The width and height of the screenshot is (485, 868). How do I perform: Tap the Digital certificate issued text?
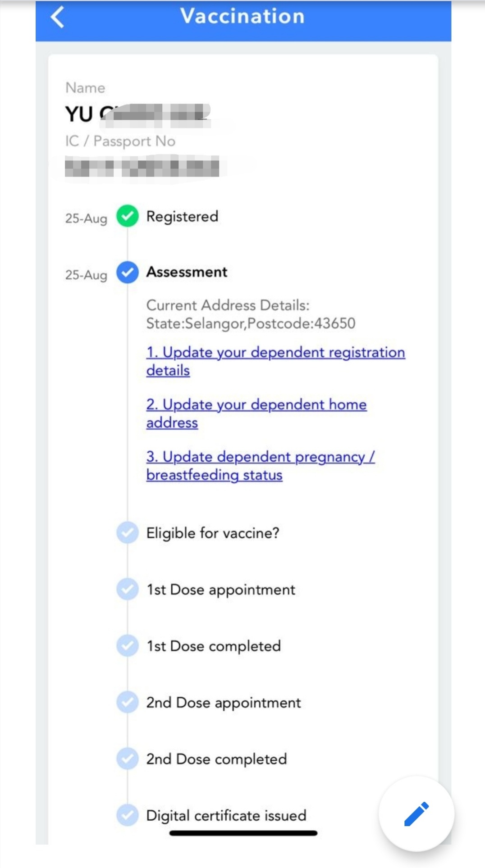[226, 816]
